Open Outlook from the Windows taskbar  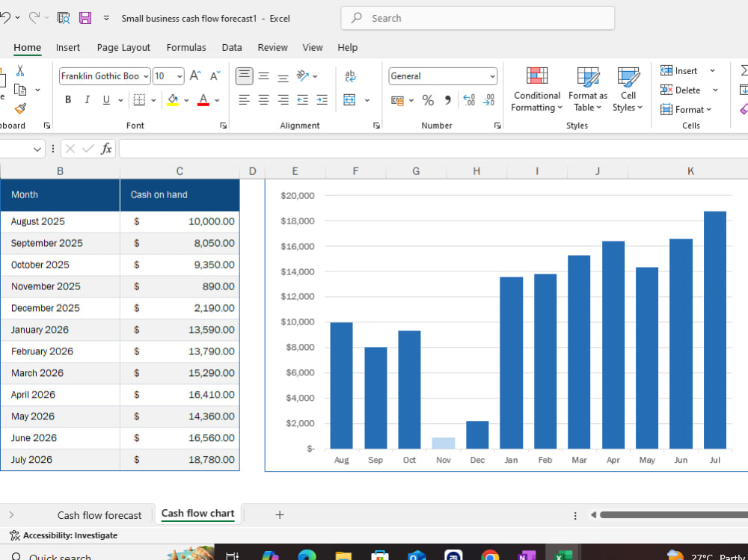click(417, 555)
